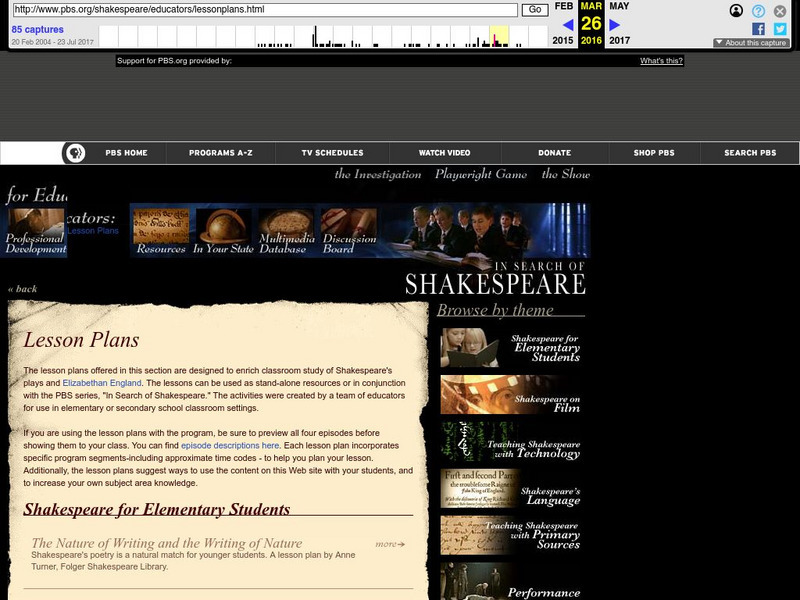Open In Your State globe thumbnail
This screenshot has width=800, height=600.
pyautogui.click(x=223, y=231)
